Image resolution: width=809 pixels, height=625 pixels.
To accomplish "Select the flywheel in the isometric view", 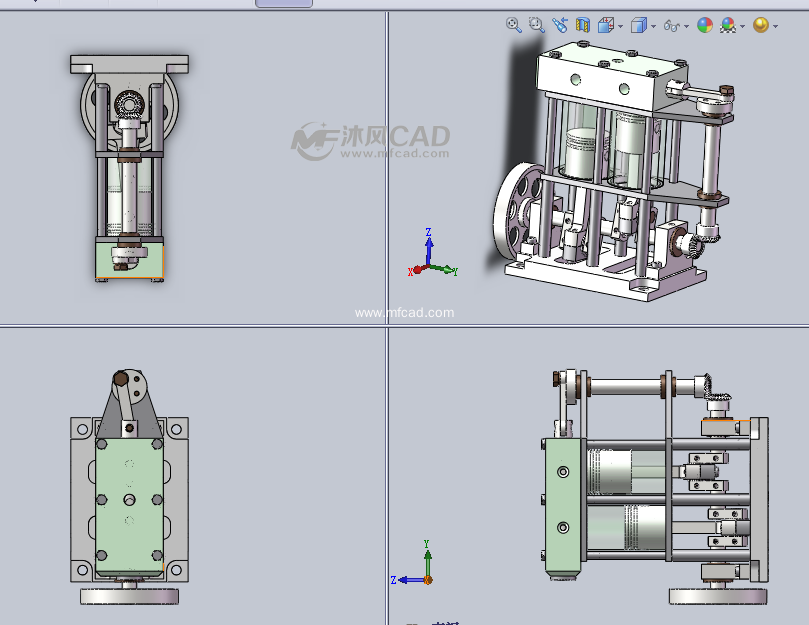I will tap(511, 216).
